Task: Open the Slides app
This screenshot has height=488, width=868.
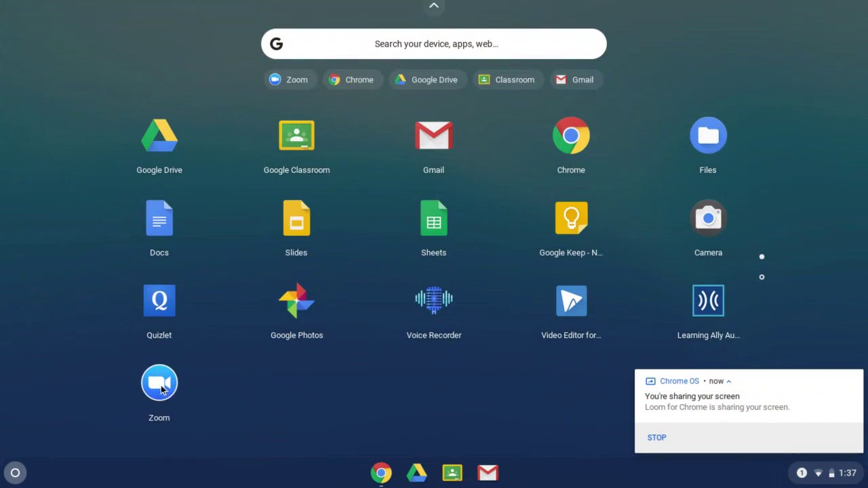Action: [296, 218]
